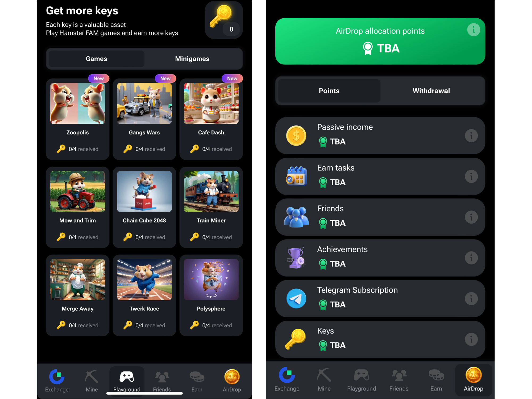Click info icon on AirDrop allocation points banner

[473, 30]
